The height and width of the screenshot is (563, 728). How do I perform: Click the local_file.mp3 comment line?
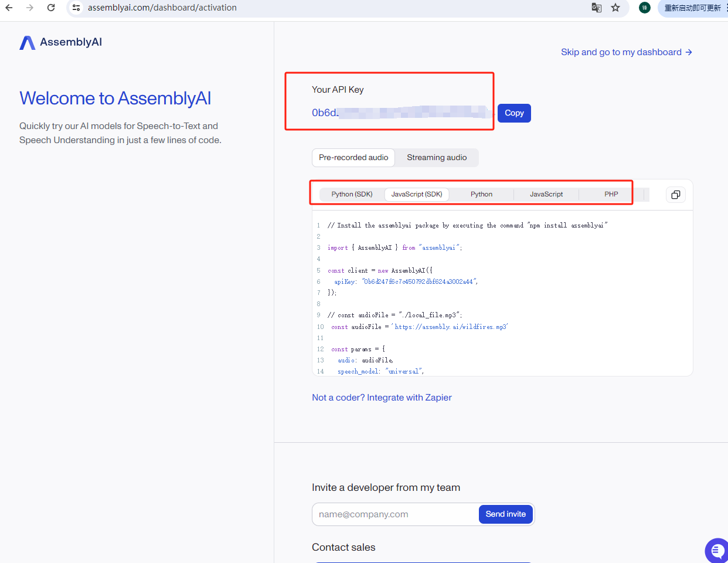pyautogui.click(x=395, y=315)
